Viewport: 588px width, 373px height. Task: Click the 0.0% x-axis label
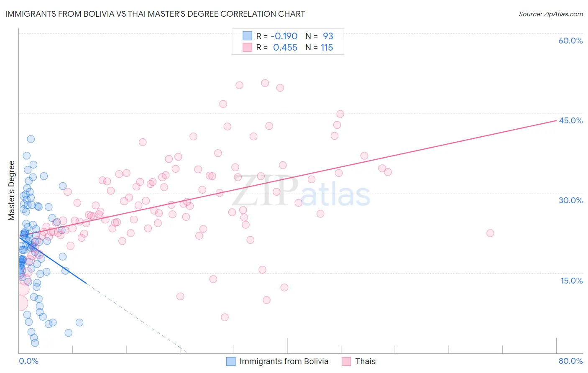click(29, 361)
